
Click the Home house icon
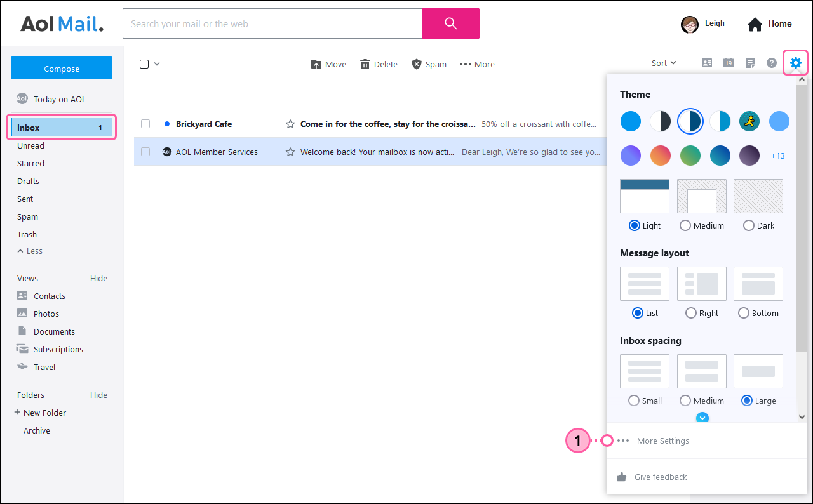point(755,24)
